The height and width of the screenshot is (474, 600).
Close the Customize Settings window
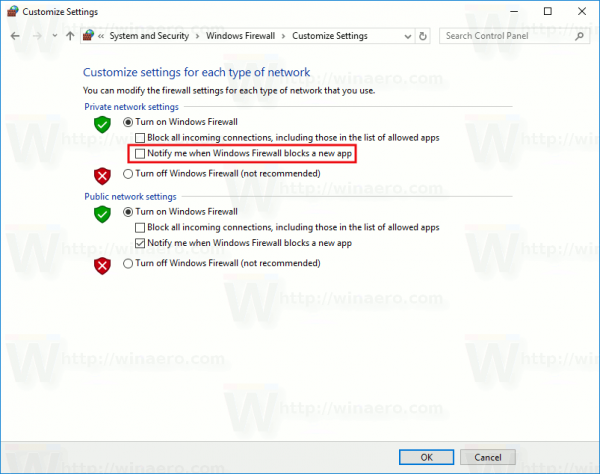click(582, 11)
